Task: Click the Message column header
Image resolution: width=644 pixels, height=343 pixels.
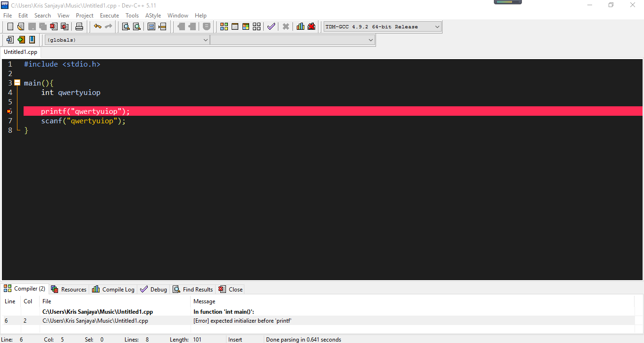Action: [x=204, y=301]
